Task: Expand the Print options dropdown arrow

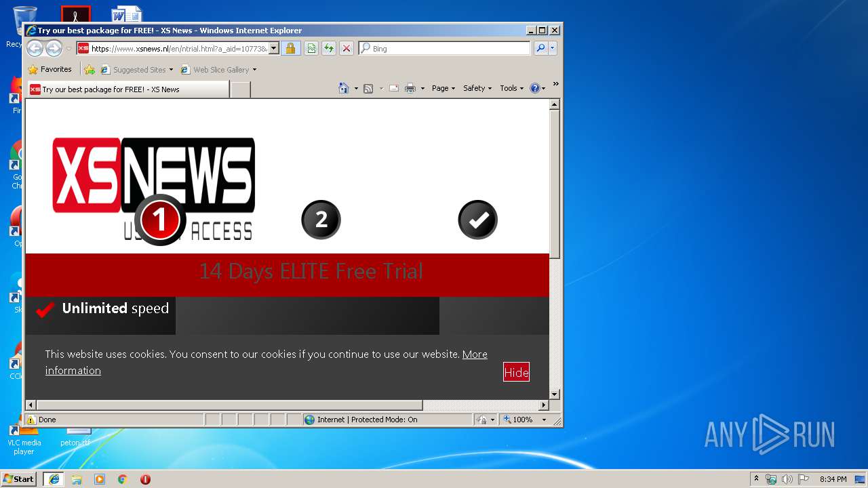Action: (x=422, y=88)
